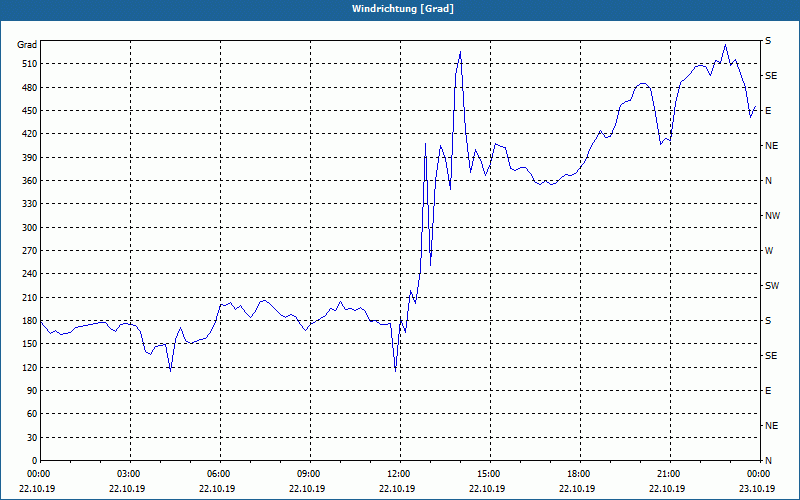Screen dimensions: 800x500
Task: Click the 03:00 time axis label
Action: click(x=128, y=474)
